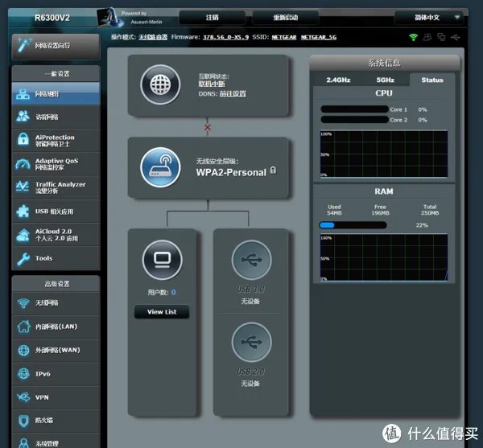Open the USB application puzzle icon
Screen dimensions: 483x448
point(23,211)
